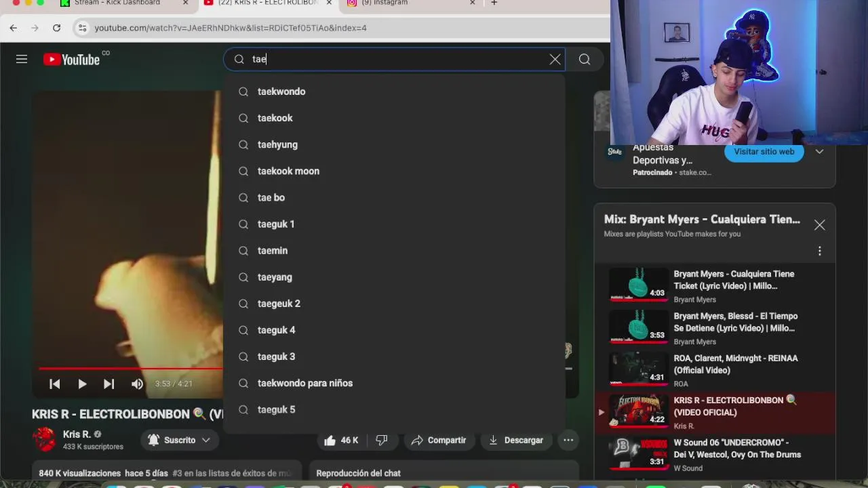The width and height of the screenshot is (868, 488).
Task: Click the magnifier search submit button
Action: point(585,60)
